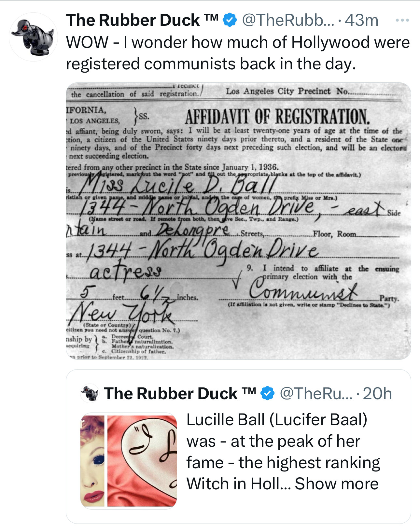Click the 'Lucille Ball (Lucifer Baal)' quoted text
The width and height of the screenshot is (420, 532).
click(277, 420)
